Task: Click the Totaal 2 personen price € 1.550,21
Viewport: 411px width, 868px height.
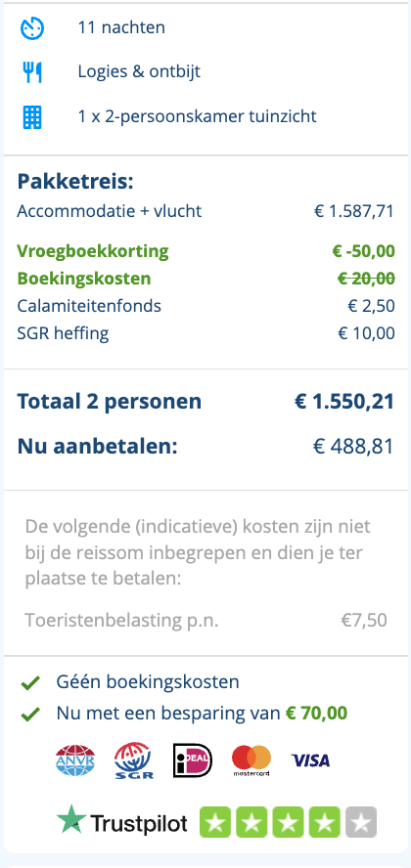Action: 344,402
